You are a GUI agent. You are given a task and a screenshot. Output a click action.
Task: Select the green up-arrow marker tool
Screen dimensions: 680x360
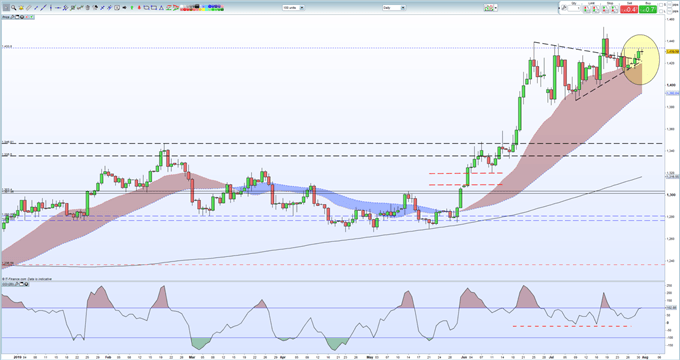132,7
